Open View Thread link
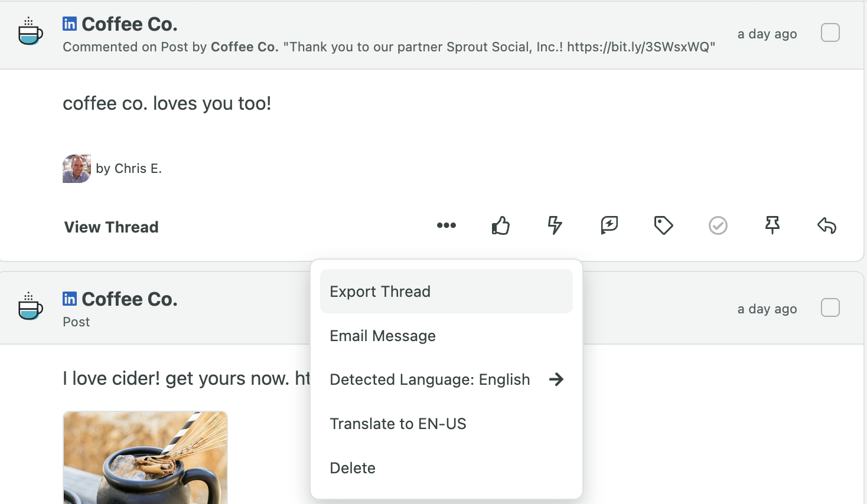The width and height of the screenshot is (867, 504). tap(112, 227)
